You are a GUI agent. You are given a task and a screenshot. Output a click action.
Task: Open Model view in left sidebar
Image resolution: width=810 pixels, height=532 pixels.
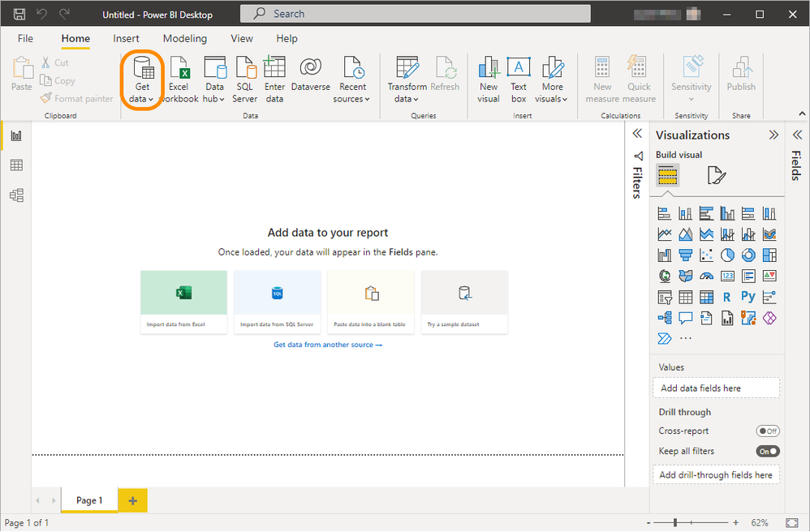(16, 195)
